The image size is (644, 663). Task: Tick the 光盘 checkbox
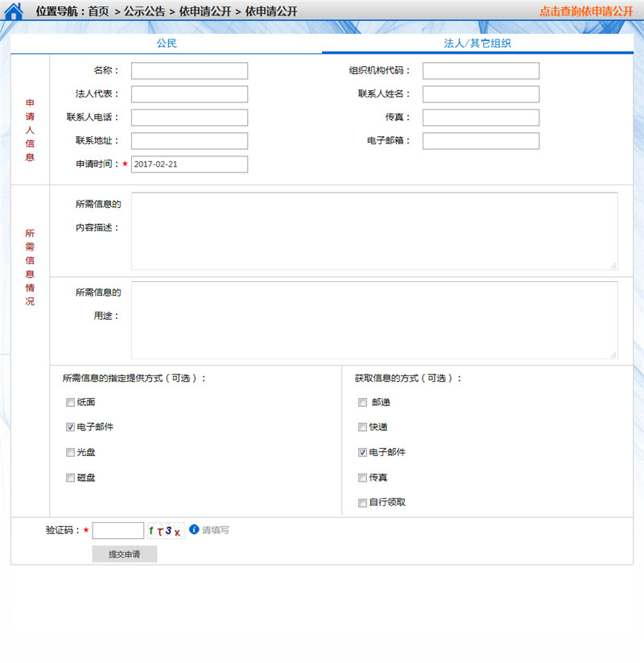click(x=71, y=452)
